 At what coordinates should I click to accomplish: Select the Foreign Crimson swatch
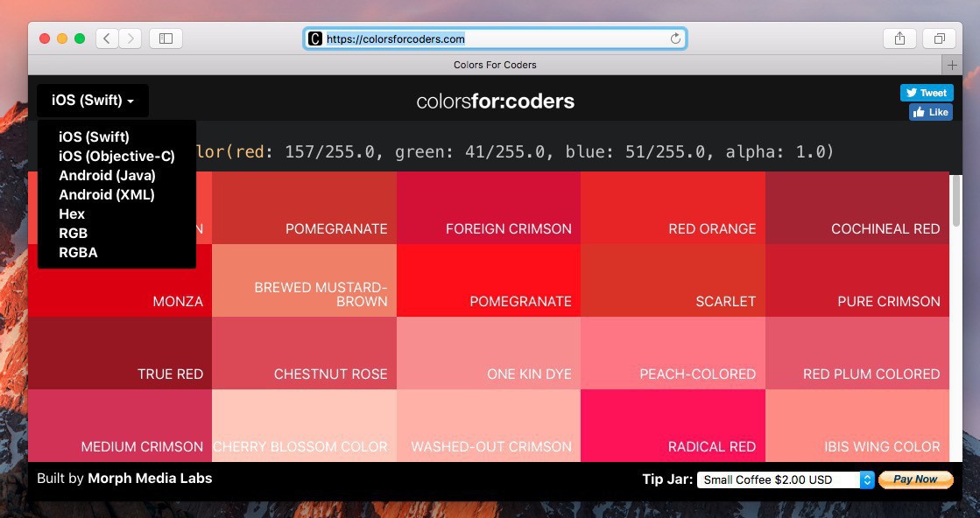pos(489,208)
